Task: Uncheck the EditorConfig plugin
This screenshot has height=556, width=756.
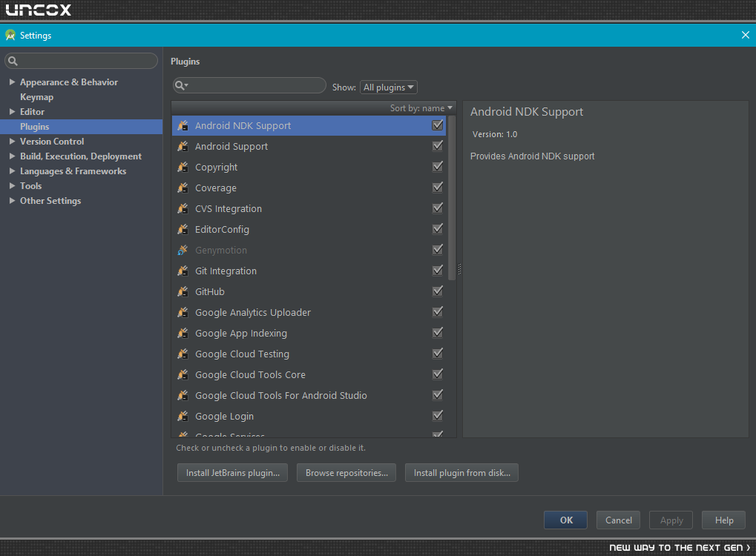Action: click(x=437, y=229)
